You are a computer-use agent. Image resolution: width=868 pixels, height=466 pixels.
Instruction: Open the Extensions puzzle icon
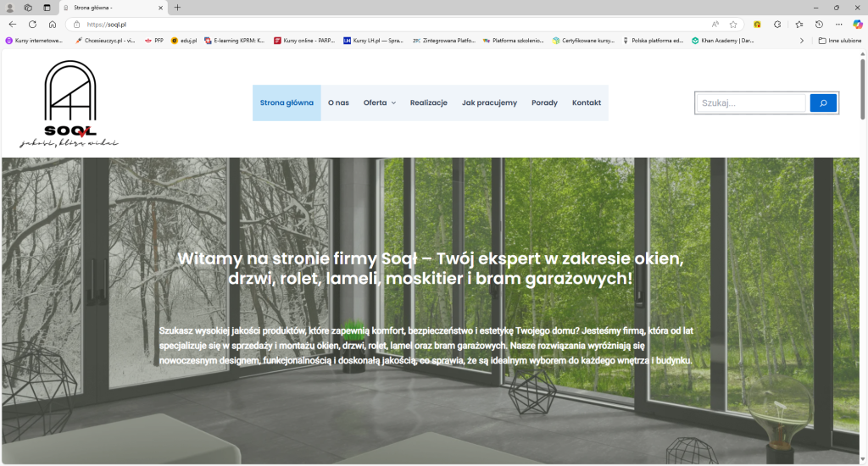tap(777, 25)
